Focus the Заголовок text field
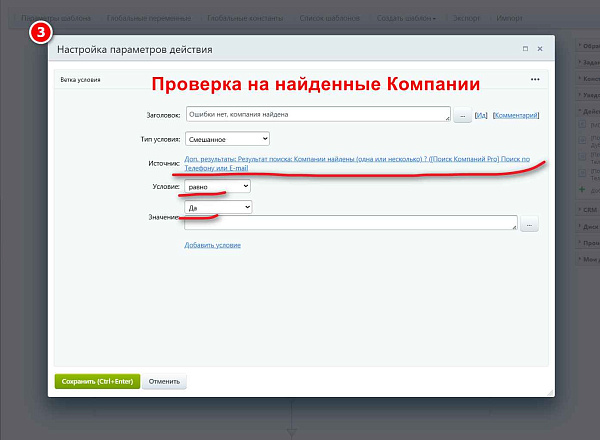This screenshot has width=600, height=440. pos(318,114)
